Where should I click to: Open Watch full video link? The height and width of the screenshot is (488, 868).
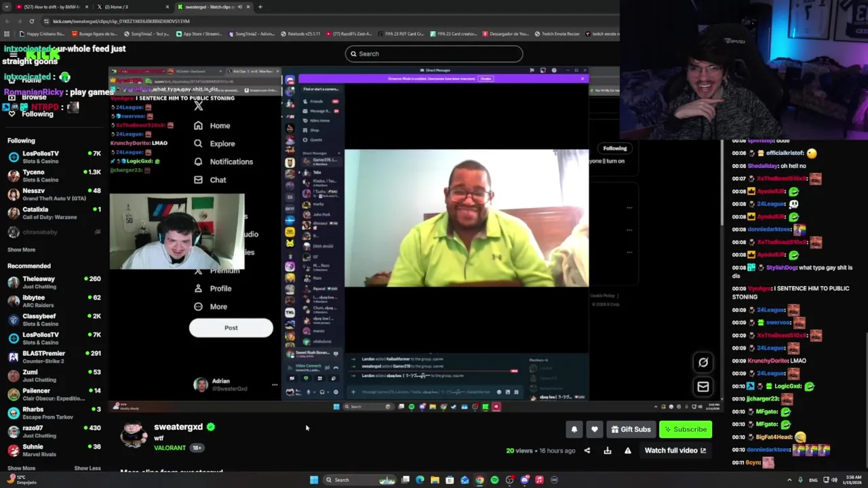click(x=675, y=451)
